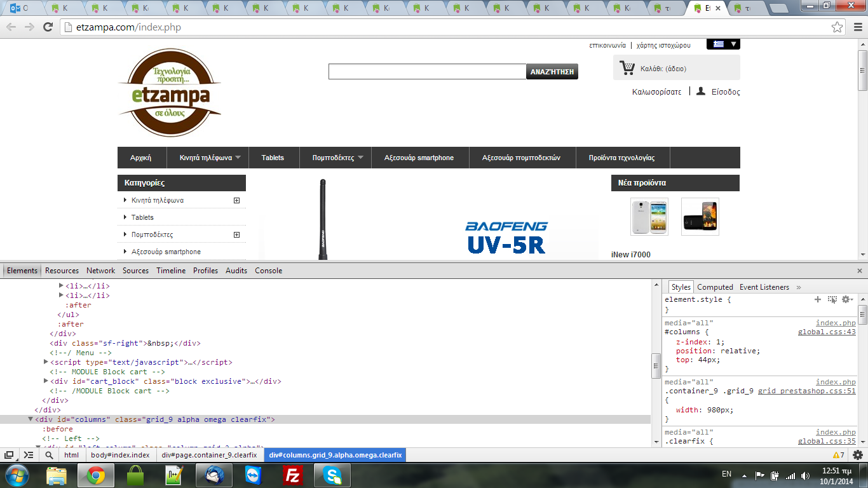Expand the script text/javascript node

coord(46,362)
